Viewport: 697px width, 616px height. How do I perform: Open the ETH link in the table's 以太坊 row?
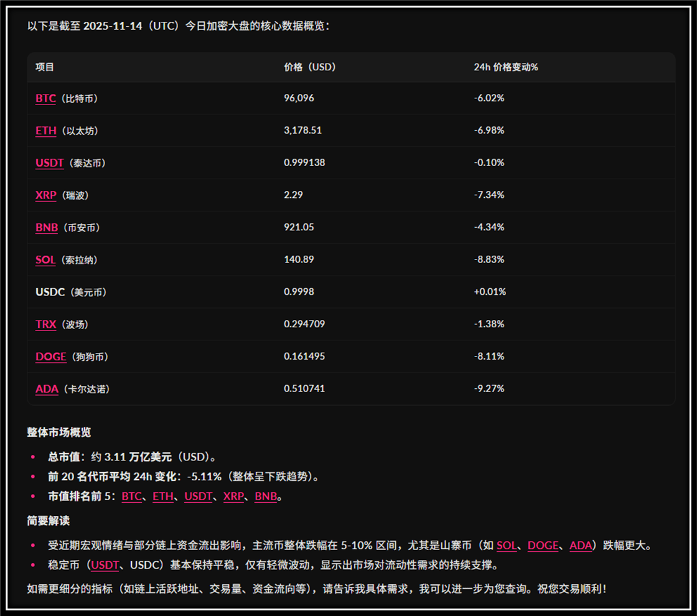[x=46, y=131]
